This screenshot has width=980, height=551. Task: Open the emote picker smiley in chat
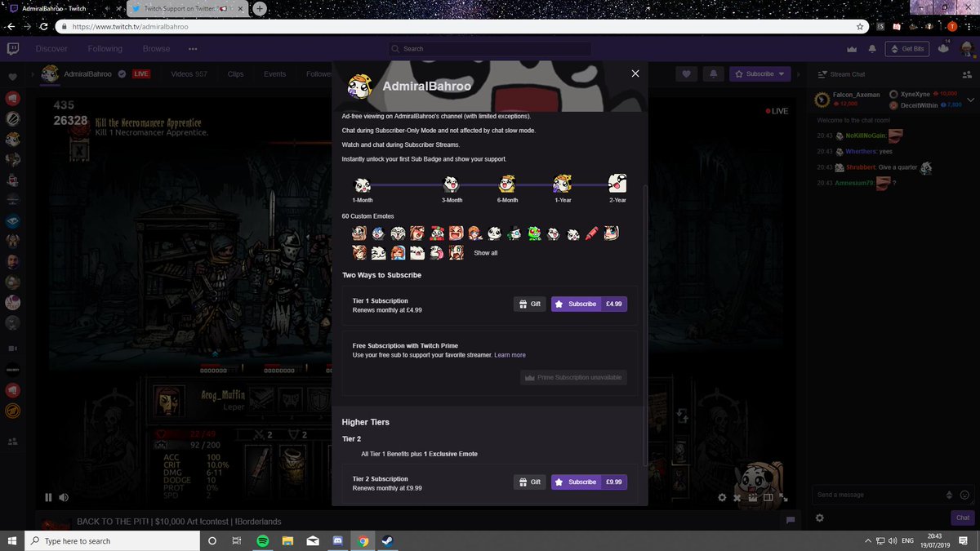964,495
